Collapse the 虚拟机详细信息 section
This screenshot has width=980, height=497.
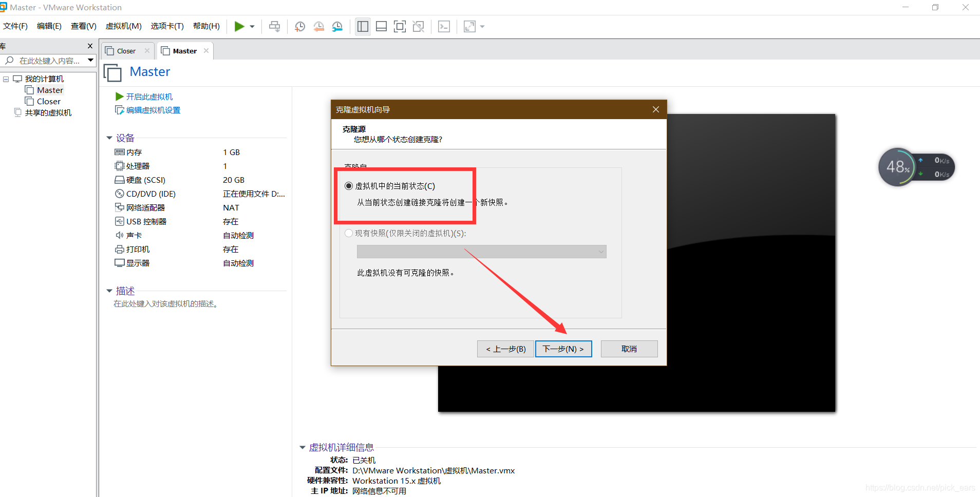tap(303, 448)
